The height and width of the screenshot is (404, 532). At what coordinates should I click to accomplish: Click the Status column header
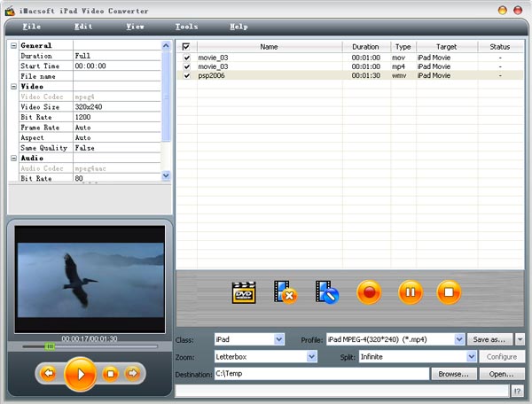pos(500,47)
